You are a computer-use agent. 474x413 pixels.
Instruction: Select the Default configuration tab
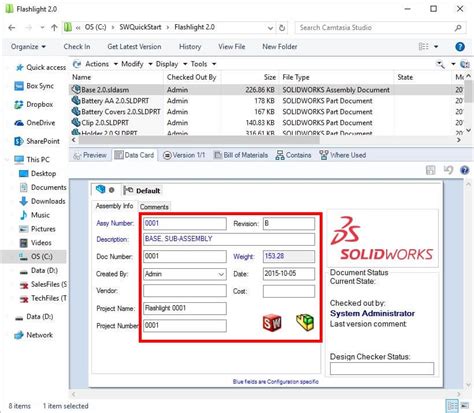coord(142,191)
